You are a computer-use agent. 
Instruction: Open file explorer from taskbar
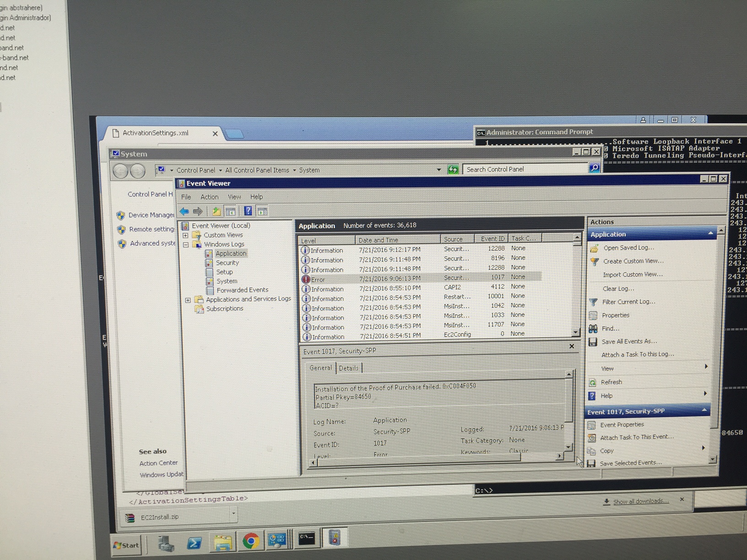[223, 542]
